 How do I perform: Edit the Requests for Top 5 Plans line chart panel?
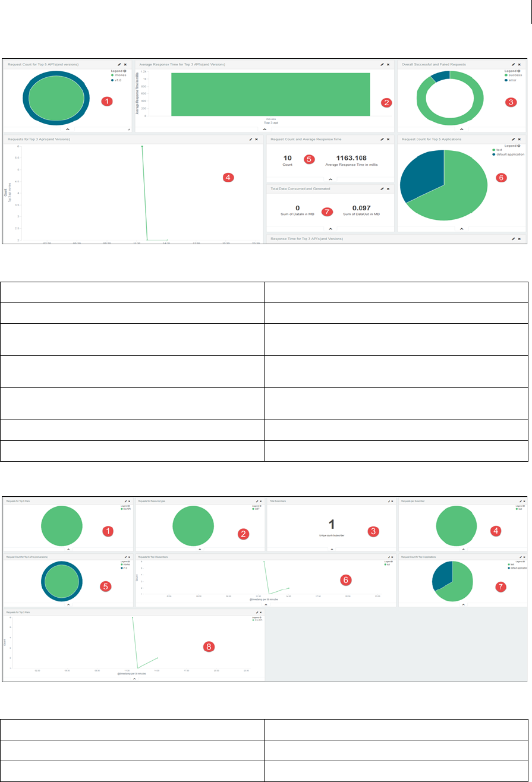click(257, 611)
